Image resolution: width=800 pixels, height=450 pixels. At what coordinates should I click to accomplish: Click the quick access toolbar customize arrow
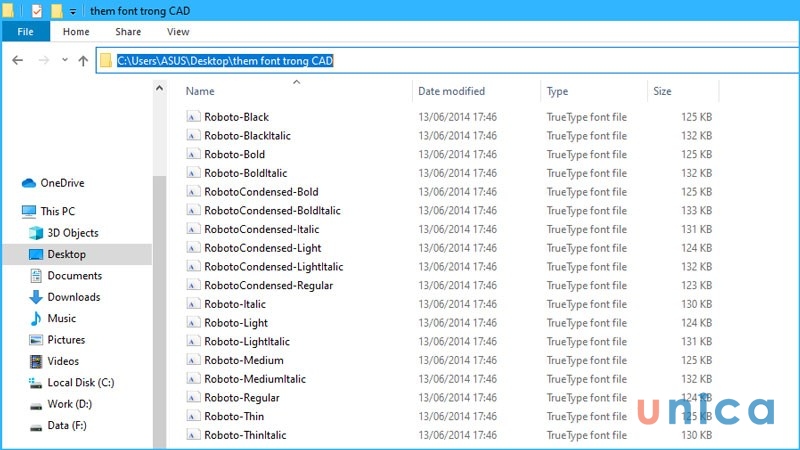click(73, 11)
